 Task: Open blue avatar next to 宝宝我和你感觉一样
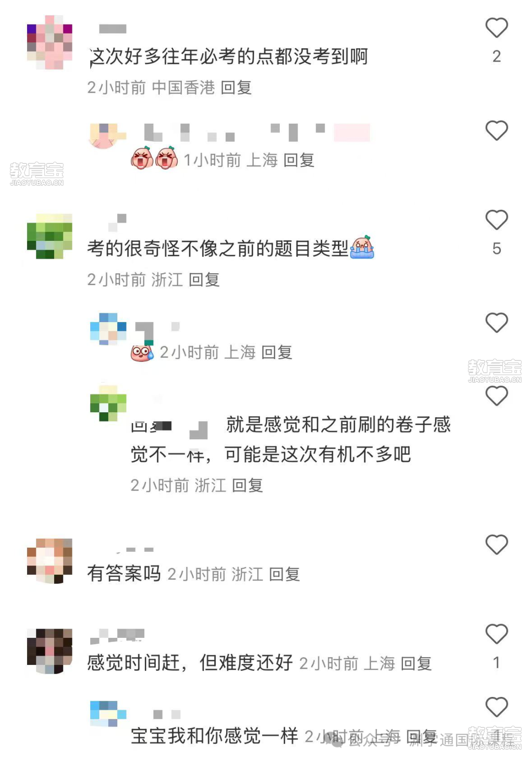[x=108, y=714]
